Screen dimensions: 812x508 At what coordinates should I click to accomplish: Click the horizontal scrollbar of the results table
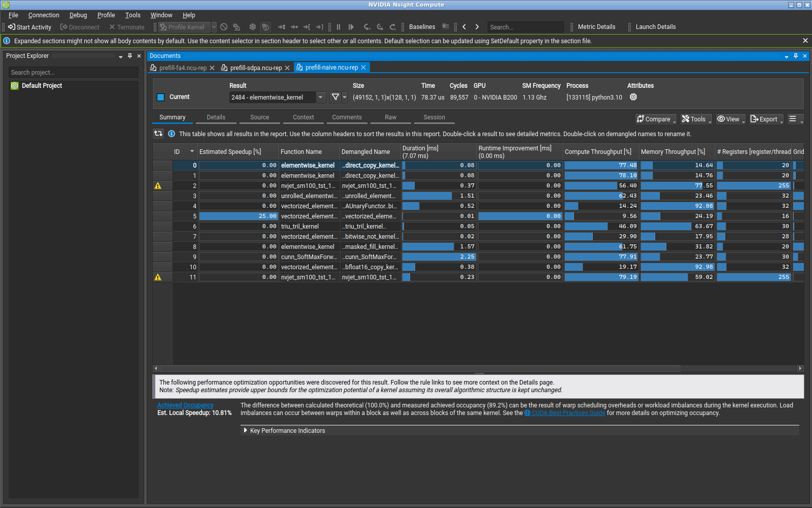click(420, 368)
